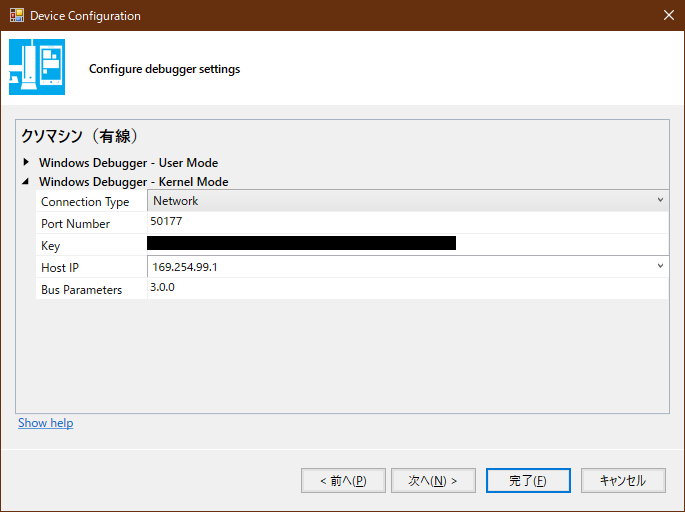Select the Network connection type combo box
685x512 pixels.
coord(408,201)
